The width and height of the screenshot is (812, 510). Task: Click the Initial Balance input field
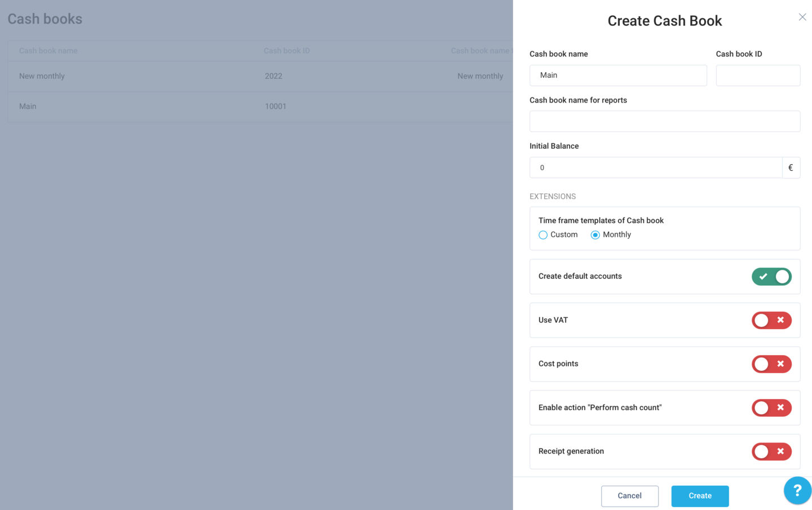click(x=656, y=167)
